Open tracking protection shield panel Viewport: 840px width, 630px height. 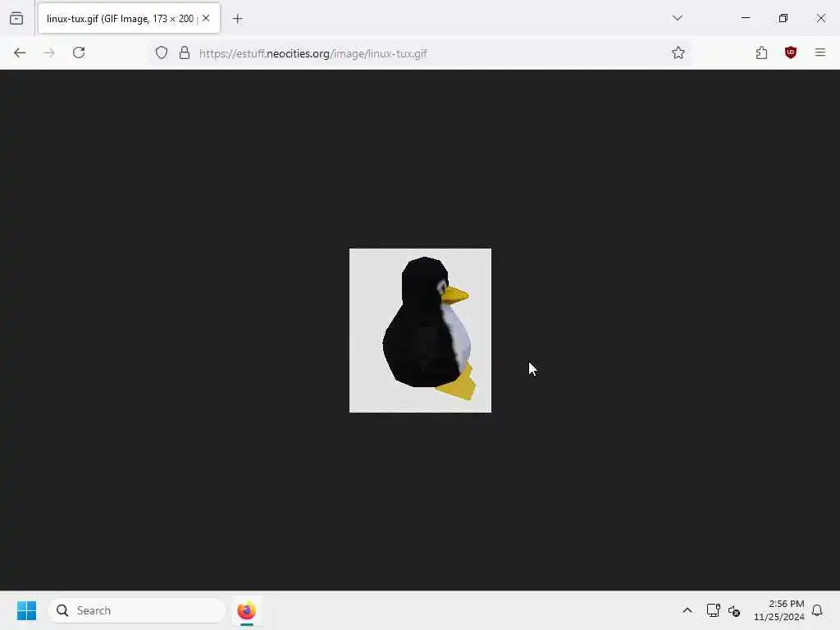[162, 52]
